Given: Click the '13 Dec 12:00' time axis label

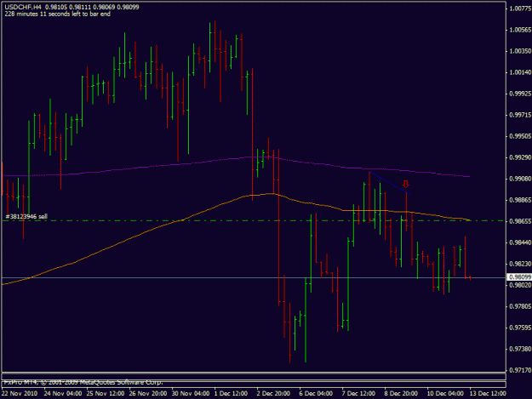Looking at the screenshot, I should 488,393.
